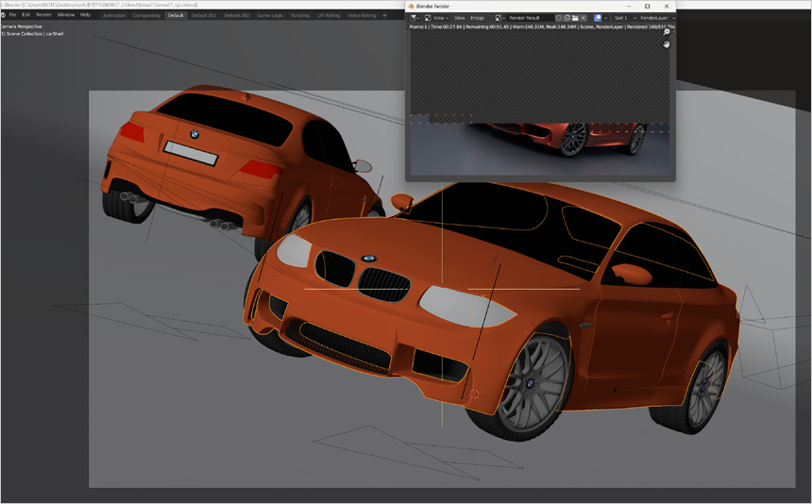Switch to the Compositing workspace tab
Screen dimensions: 812x504
146,15
